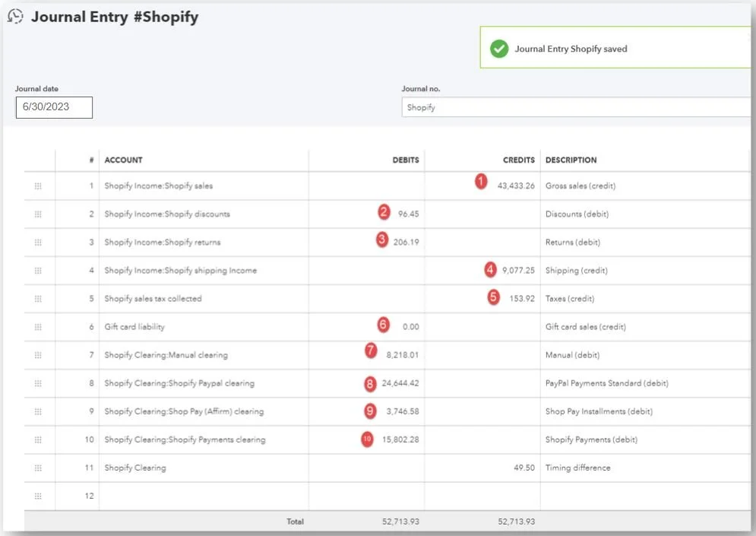Edit the Journal date field 6/30/2023
This screenshot has height=536, width=756.
[54, 107]
